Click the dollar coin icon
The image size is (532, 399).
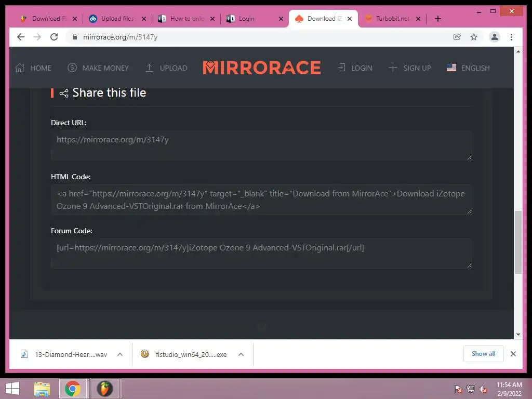click(x=72, y=68)
